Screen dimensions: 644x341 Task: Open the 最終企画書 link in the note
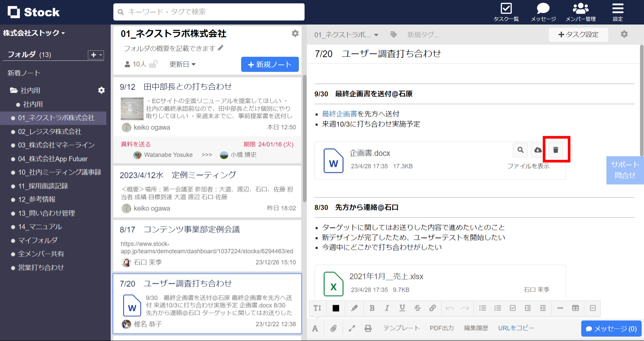(x=339, y=114)
